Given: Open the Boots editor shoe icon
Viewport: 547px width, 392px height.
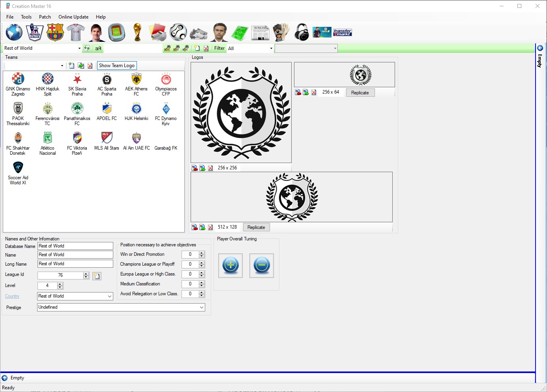Looking at the screenshot, I should tap(199, 33).
